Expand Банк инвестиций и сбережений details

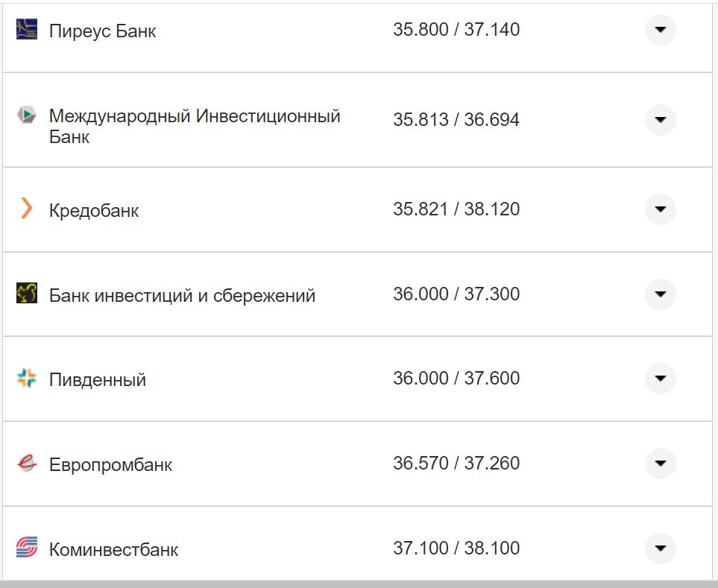[660, 294]
